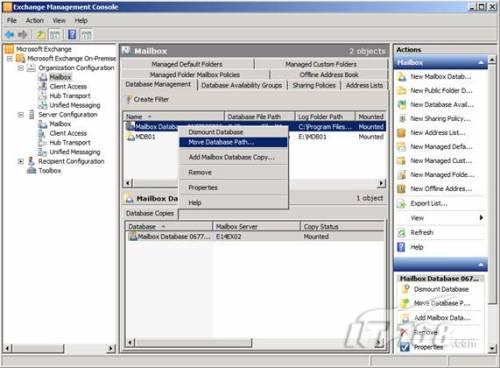Click the Show/Hide Console Tree toolbar icon
Image resolution: width=500 pixels, height=368 pixels.
55,35
